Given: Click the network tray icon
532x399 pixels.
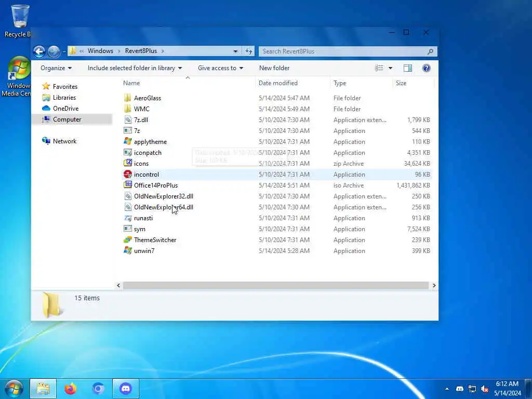Looking at the screenshot, I should 472,389.
